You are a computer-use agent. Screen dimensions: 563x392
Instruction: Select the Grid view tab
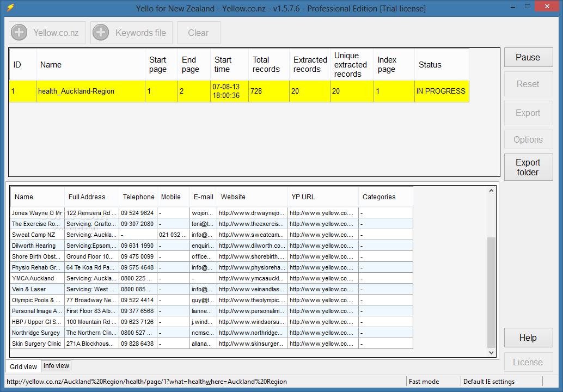(x=23, y=366)
